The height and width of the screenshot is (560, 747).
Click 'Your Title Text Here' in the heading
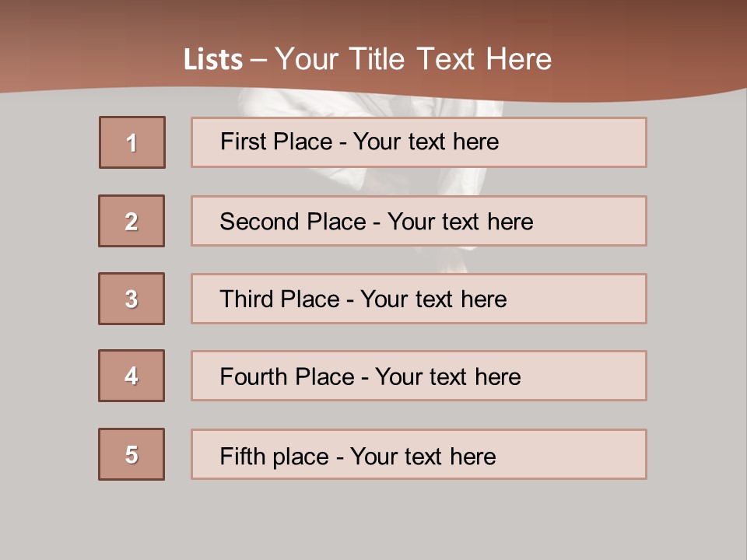pyautogui.click(x=414, y=60)
